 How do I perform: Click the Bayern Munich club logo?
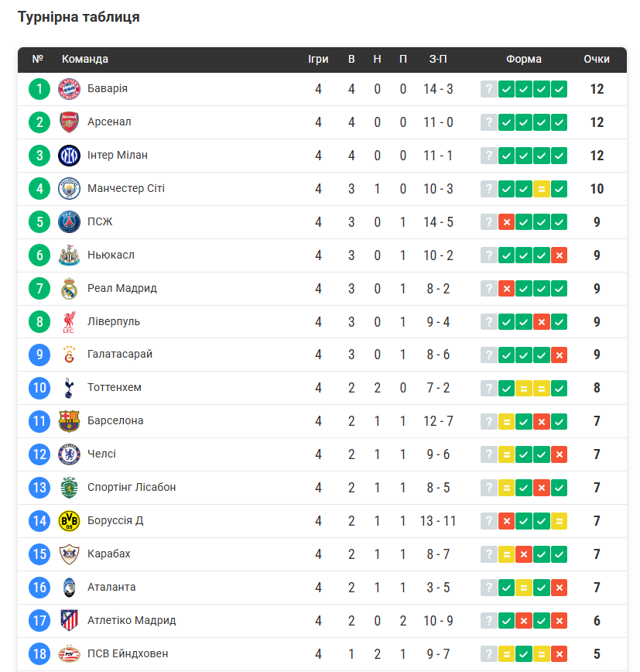pyautogui.click(x=70, y=89)
